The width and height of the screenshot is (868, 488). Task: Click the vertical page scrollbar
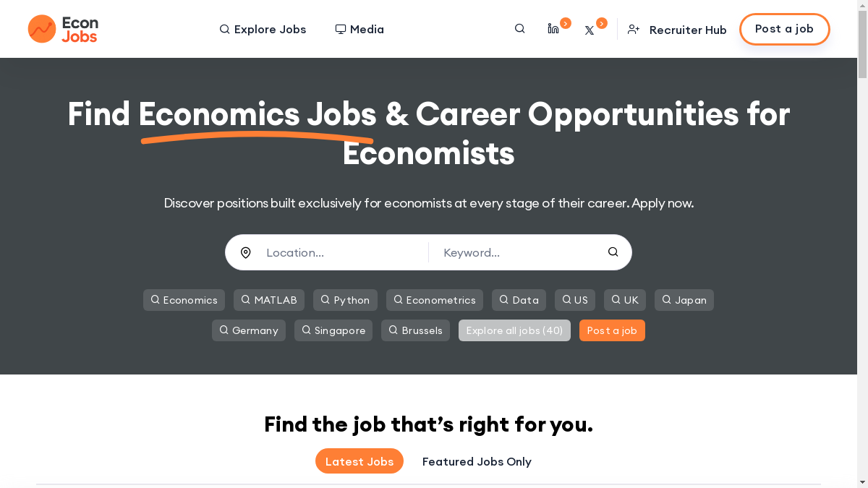pos(862,217)
